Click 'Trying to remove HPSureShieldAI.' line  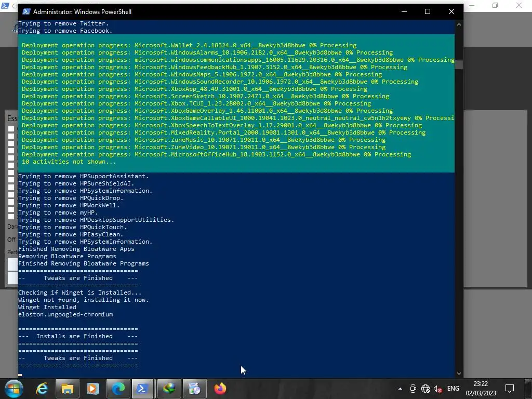tap(76, 183)
